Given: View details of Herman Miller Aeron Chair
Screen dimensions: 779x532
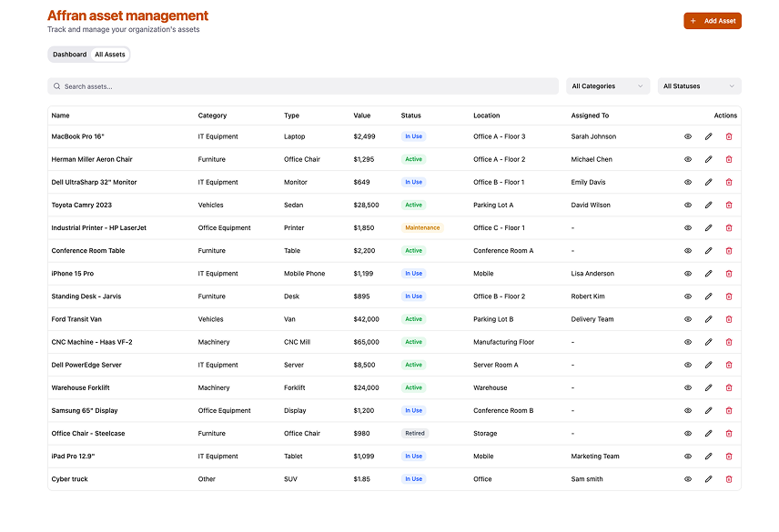Looking at the screenshot, I should point(688,159).
